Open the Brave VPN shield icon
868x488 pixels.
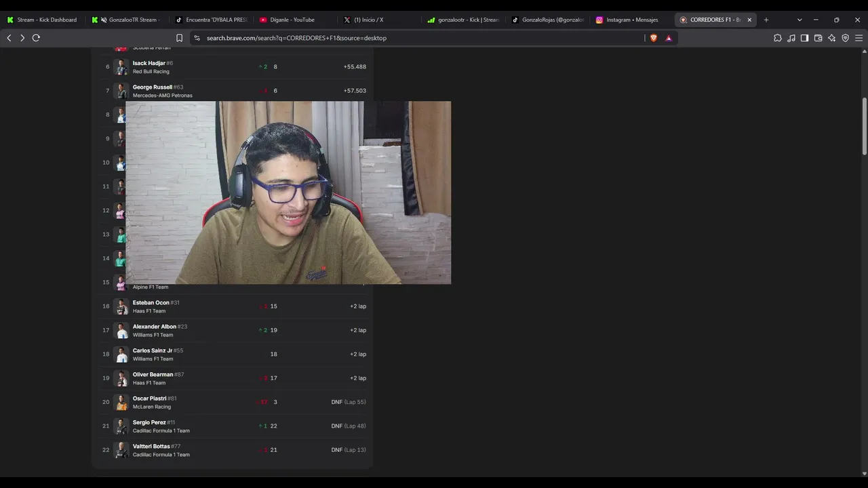pyautogui.click(x=845, y=38)
